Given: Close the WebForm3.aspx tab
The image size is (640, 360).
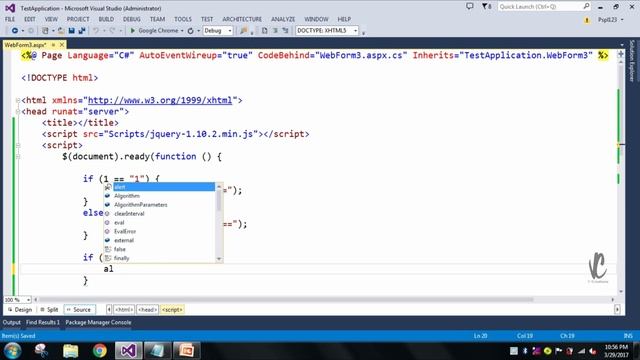Looking at the screenshot, I should 62,44.
